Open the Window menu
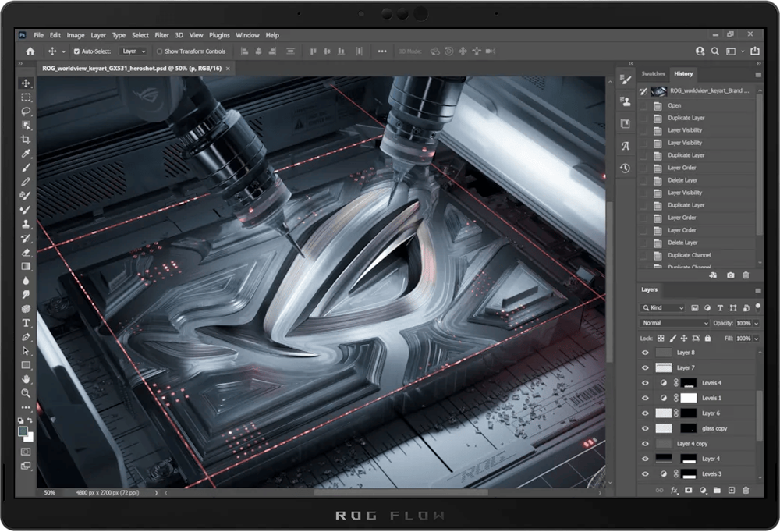Image resolution: width=780 pixels, height=532 pixels. (x=247, y=35)
